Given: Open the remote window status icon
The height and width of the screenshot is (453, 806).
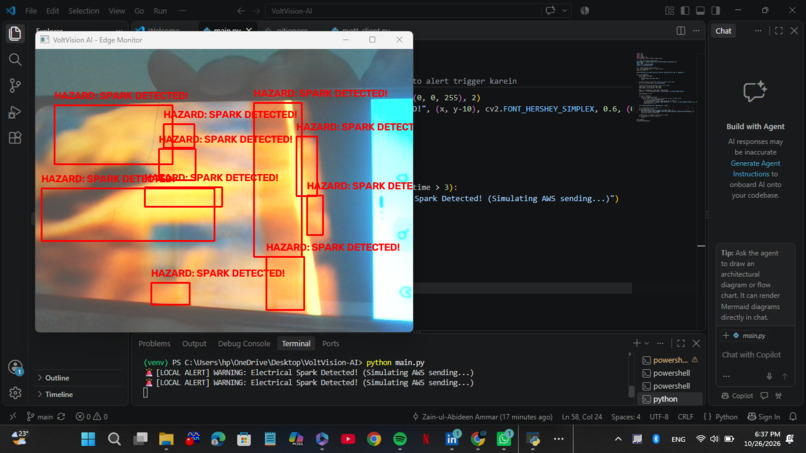Looking at the screenshot, I should (x=13, y=416).
